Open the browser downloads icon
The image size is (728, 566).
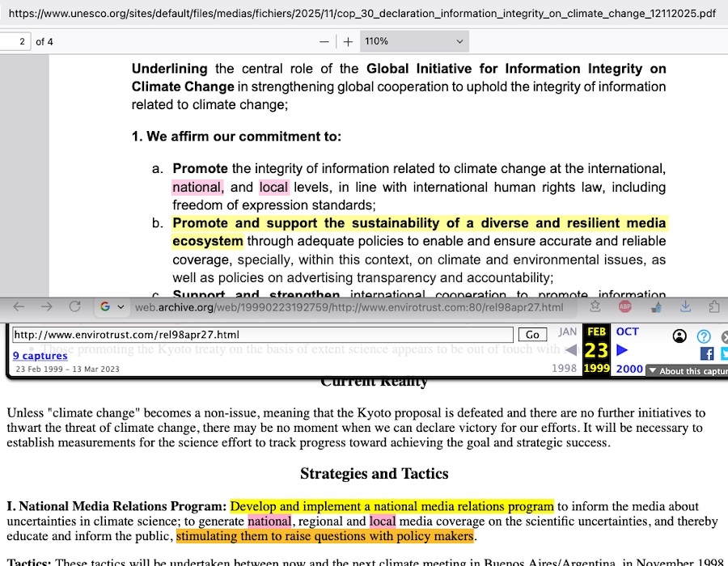[685, 307]
